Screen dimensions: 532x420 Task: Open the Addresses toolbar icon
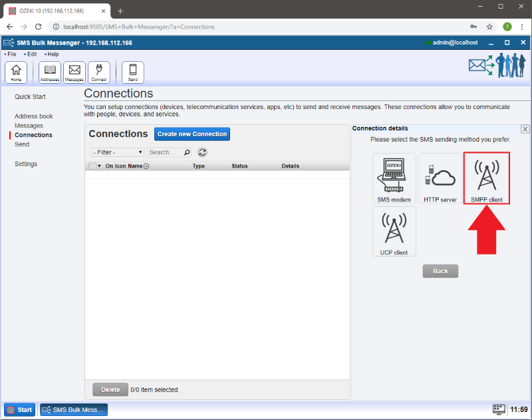pos(50,72)
